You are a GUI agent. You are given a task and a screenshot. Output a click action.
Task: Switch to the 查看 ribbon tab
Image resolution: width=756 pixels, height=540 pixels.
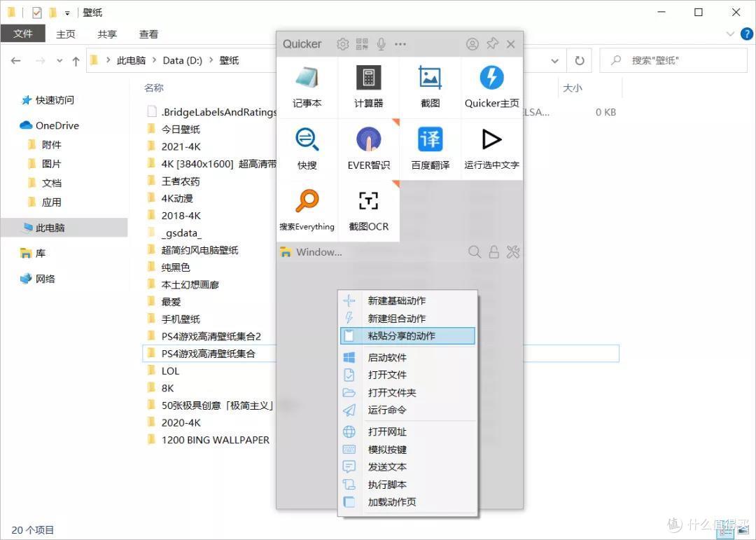148,34
